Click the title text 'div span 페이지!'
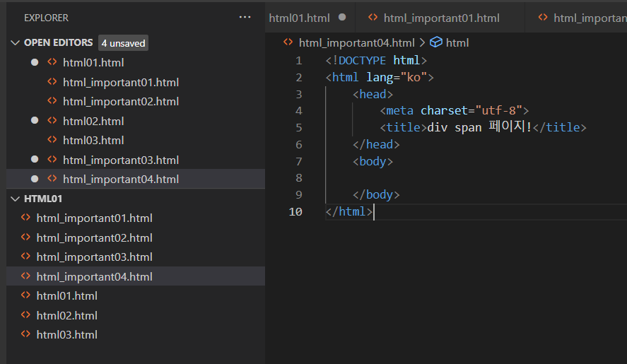Image resolution: width=627 pixels, height=364 pixels. (479, 127)
